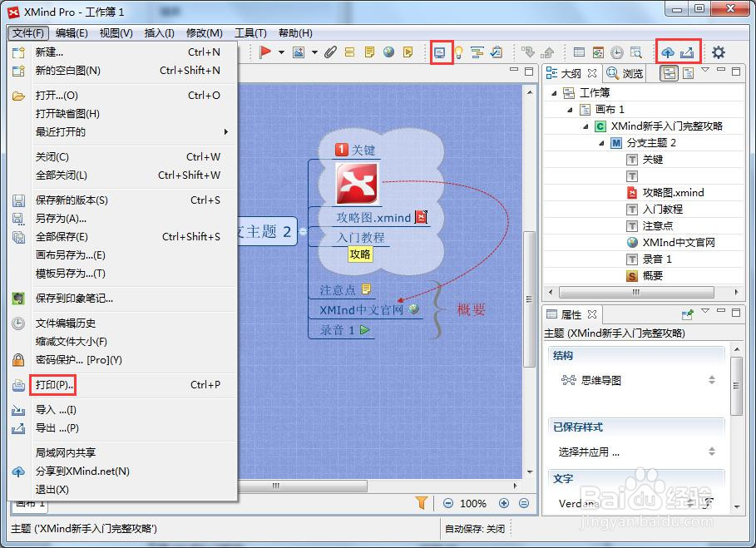Collapse the 分支主题 2 tree branch

[x=602, y=142]
